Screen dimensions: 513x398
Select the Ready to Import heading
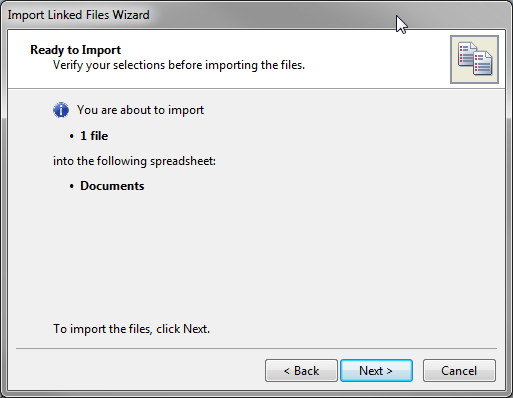click(x=75, y=50)
